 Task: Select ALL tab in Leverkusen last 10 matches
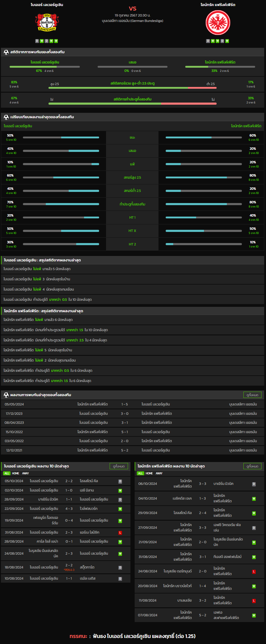tap(7, 473)
